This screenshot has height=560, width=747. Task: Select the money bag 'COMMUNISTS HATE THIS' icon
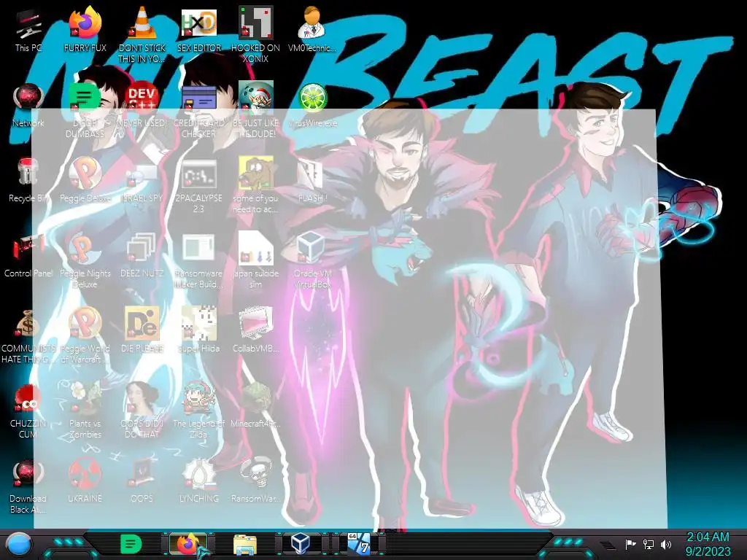28,336
